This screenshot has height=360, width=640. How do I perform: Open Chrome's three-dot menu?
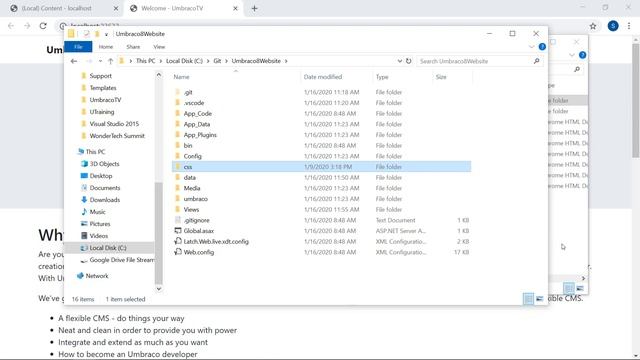point(629,26)
